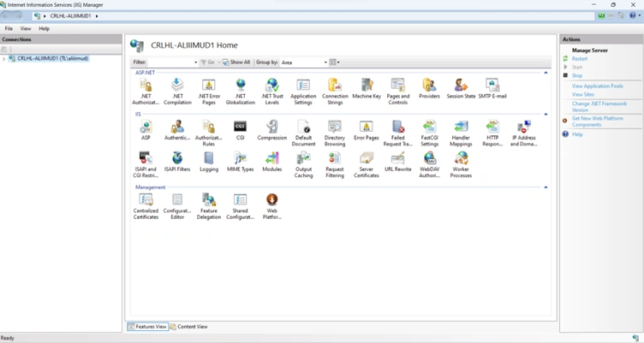The height and width of the screenshot is (343, 644).
Task: Open Web Platform Installer
Action: click(x=271, y=206)
